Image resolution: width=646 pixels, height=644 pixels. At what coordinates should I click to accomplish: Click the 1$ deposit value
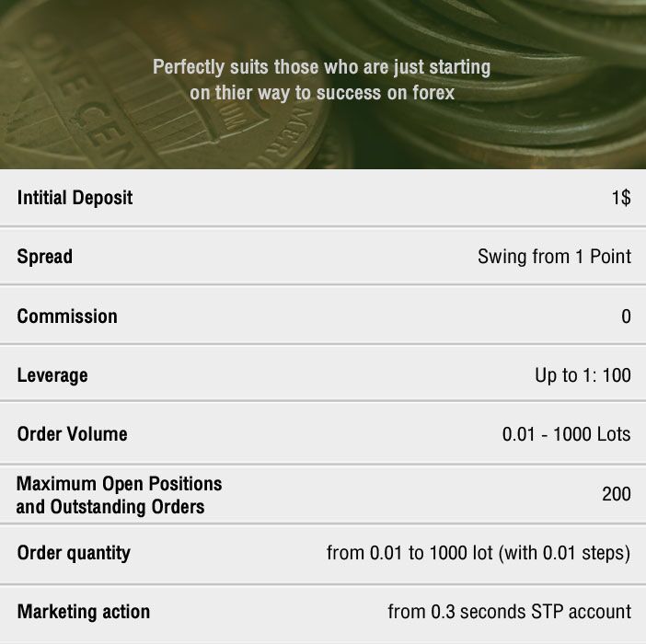coord(621,198)
